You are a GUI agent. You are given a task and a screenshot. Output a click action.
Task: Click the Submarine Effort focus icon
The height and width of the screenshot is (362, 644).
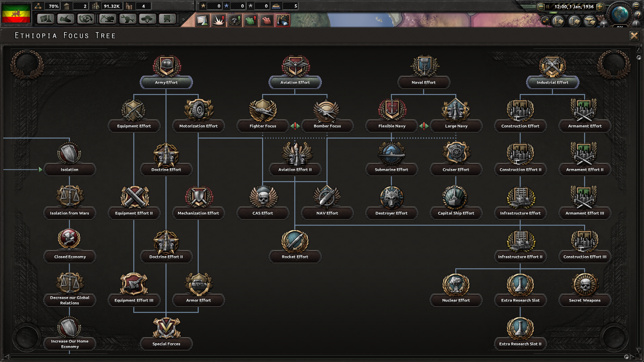(x=391, y=153)
